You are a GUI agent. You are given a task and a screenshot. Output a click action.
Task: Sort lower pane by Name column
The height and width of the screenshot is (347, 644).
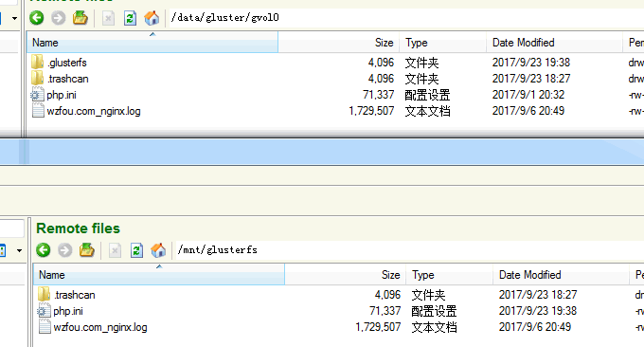coord(159,275)
